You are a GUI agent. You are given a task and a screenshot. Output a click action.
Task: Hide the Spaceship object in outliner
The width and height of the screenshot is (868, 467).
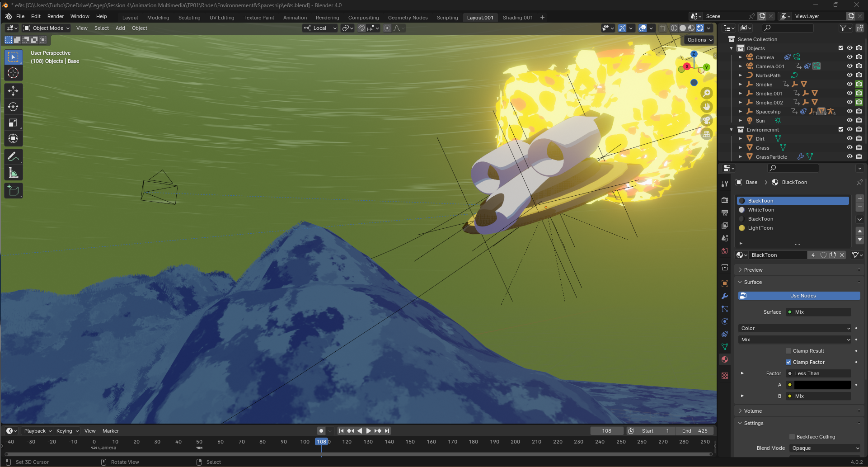pos(849,112)
